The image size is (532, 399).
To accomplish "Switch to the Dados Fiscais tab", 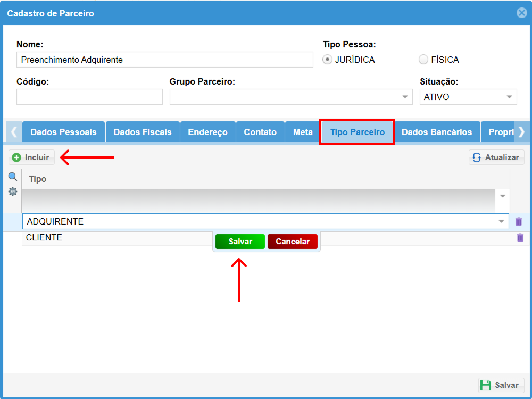I will pos(143,132).
